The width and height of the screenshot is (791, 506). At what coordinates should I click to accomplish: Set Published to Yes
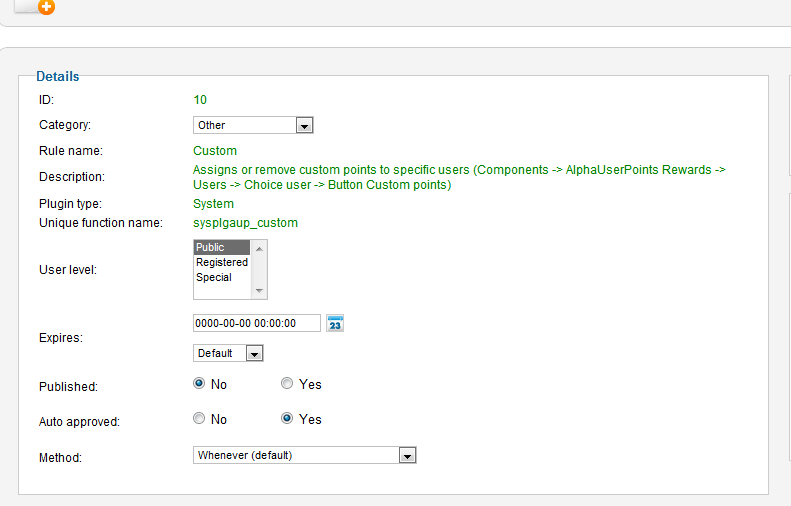coord(287,384)
